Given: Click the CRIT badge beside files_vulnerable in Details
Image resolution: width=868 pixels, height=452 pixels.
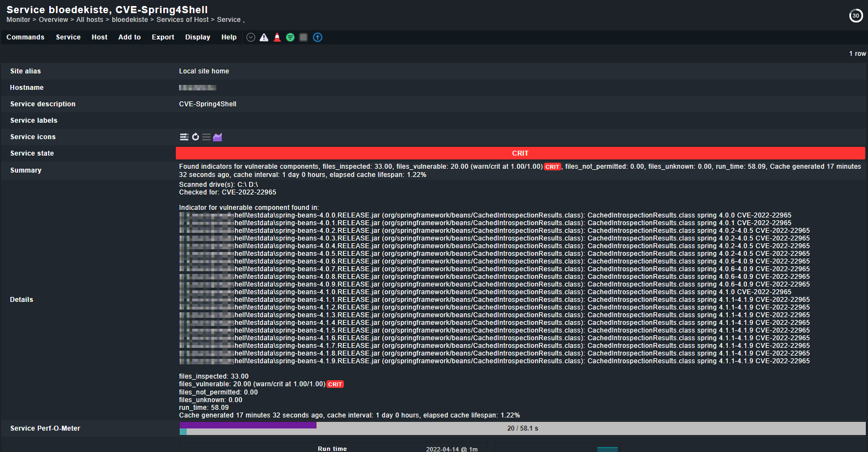Looking at the screenshot, I should click(335, 384).
